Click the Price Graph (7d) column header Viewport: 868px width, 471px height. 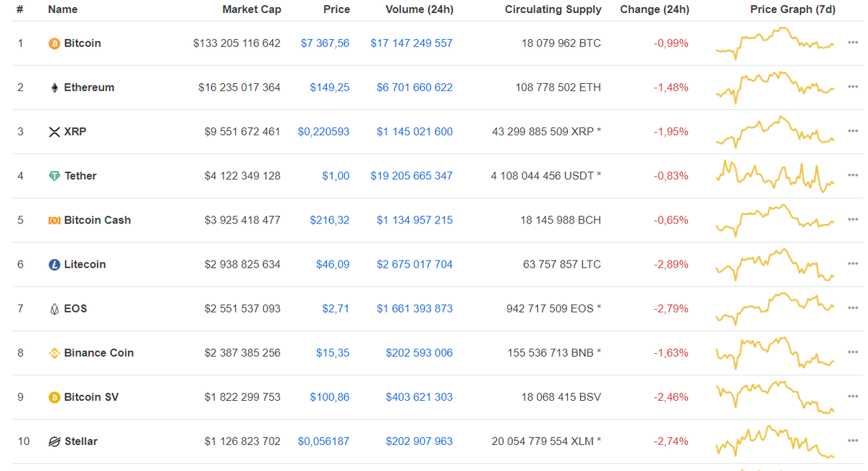pyautogui.click(x=793, y=9)
